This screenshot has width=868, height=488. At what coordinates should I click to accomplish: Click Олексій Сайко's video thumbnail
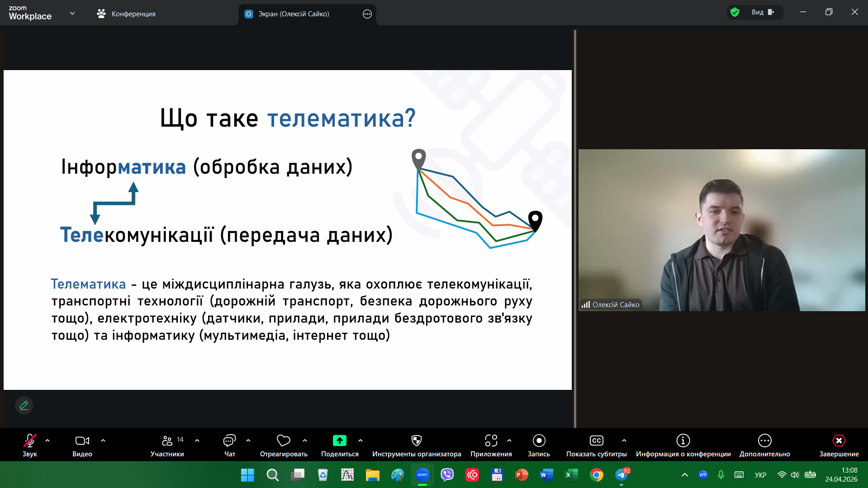coord(721,230)
